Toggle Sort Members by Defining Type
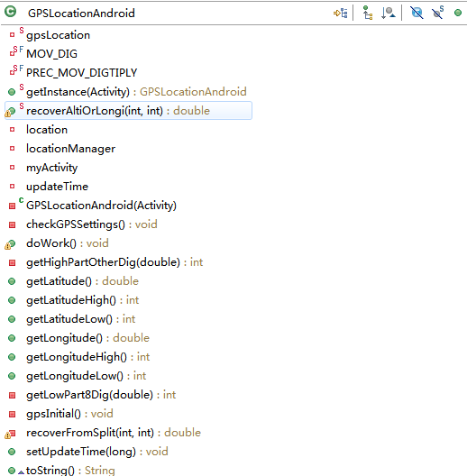467x476 pixels. [389, 13]
